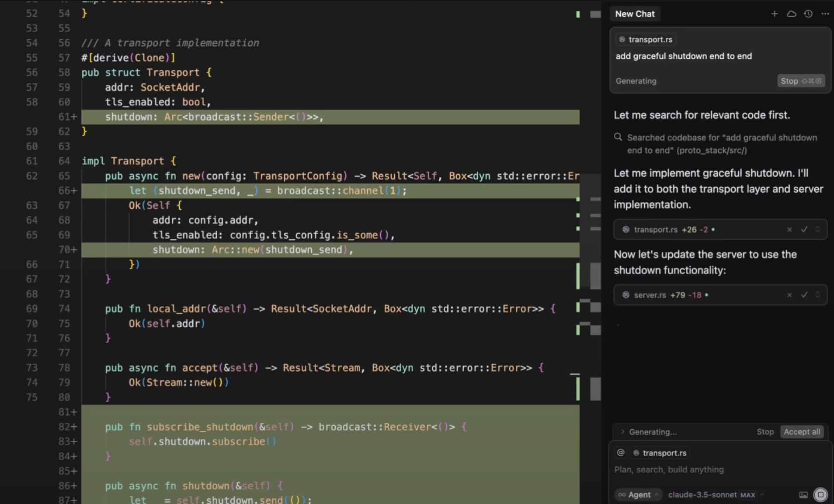This screenshot has height=504, width=834.
Task: Click 'pub fn subscribe_shutdown' function signature
Action: pos(286,427)
